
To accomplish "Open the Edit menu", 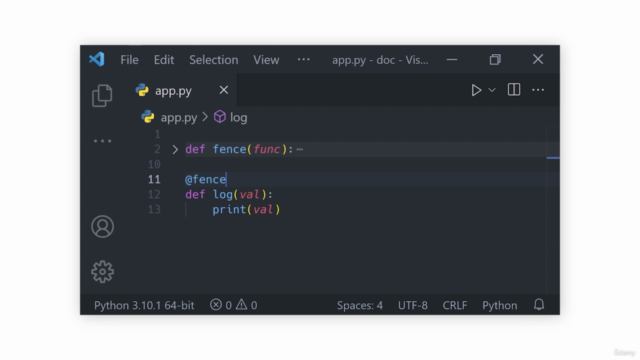I will (x=164, y=60).
